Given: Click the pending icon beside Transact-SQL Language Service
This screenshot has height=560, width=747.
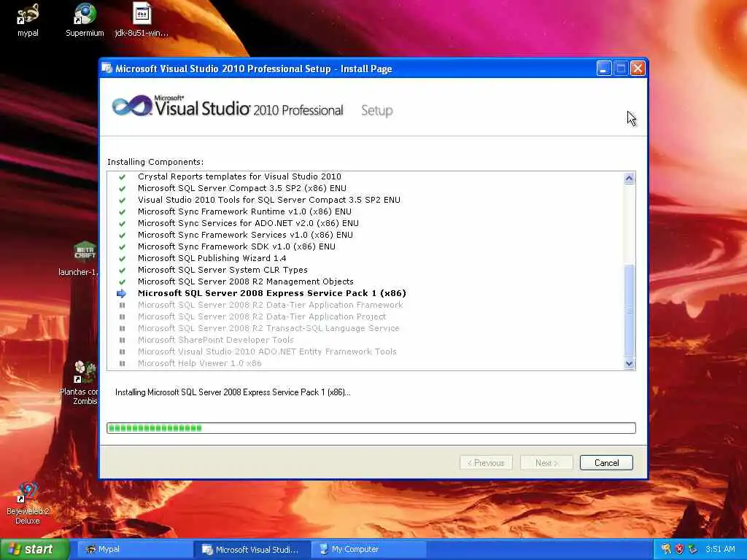Looking at the screenshot, I should (122, 329).
